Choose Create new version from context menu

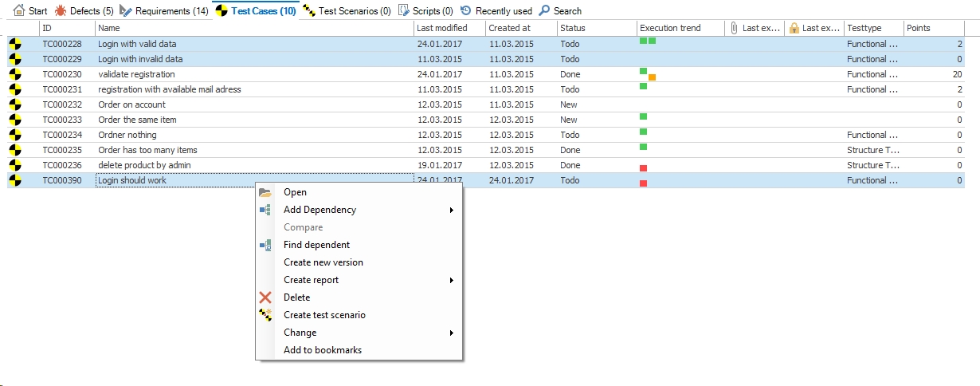(x=323, y=262)
